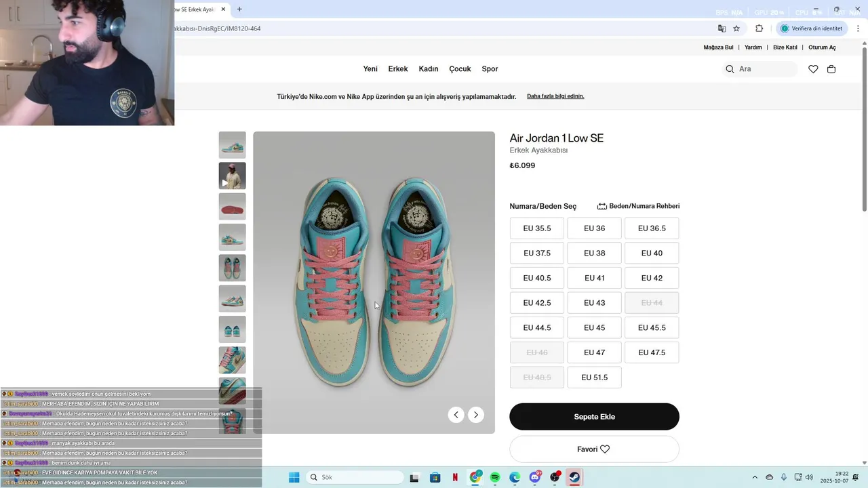This screenshot has height=488, width=868.
Task: Open Netflix from the taskbar
Action: pyautogui.click(x=455, y=477)
